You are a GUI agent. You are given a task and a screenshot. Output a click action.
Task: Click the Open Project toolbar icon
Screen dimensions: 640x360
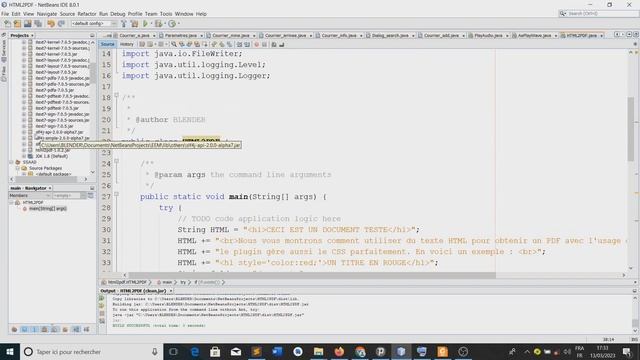pos(28,24)
